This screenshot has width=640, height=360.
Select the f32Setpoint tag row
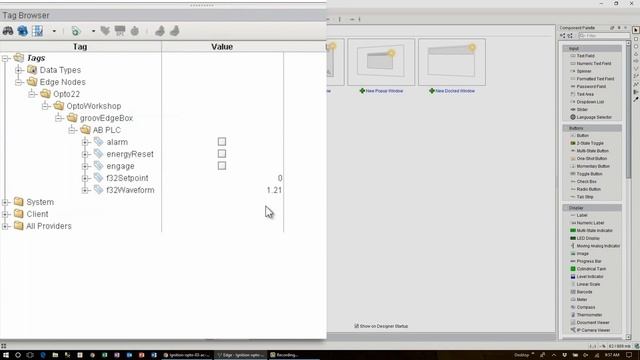tap(127, 178)
